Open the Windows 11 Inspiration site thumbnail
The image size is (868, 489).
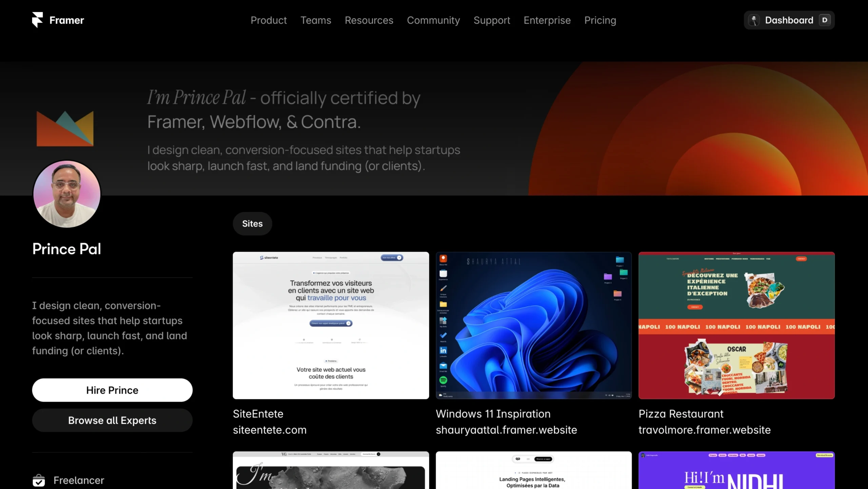click(x=533, y=326)
